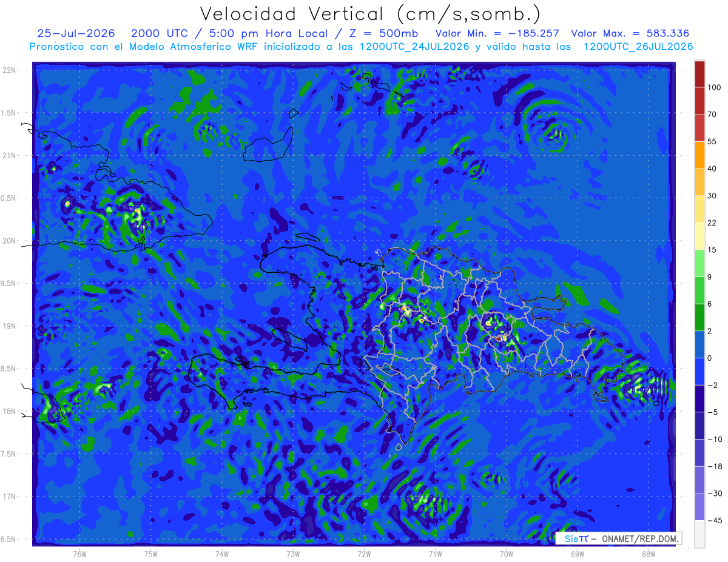Pick the pale yellow swatch between 15 and 22
728x562 pixels.
tap(699, 236)
